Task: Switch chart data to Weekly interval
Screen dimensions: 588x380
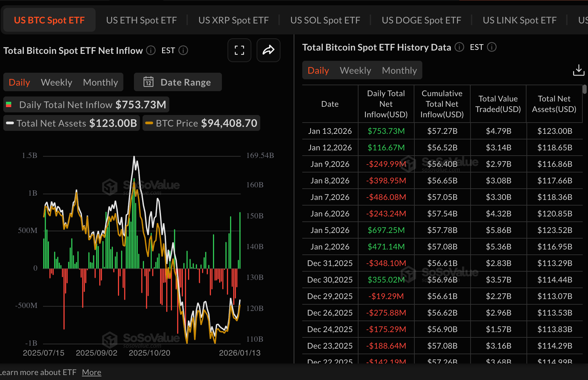Action: point(56,82)
